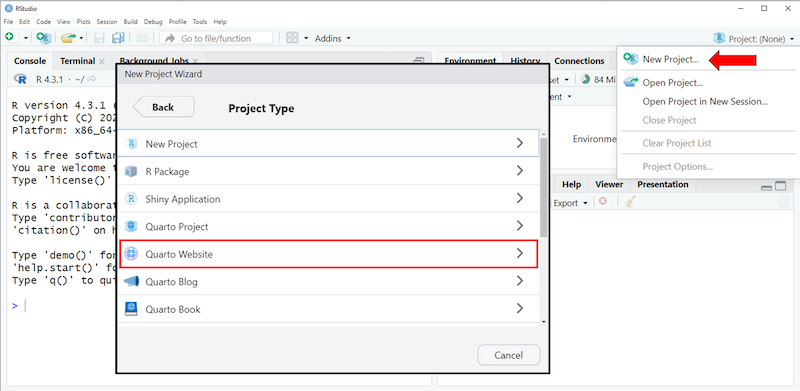Open the Session menu
Image resolution: width=800 pixels, height=391 pixels.
click(107, 22)
